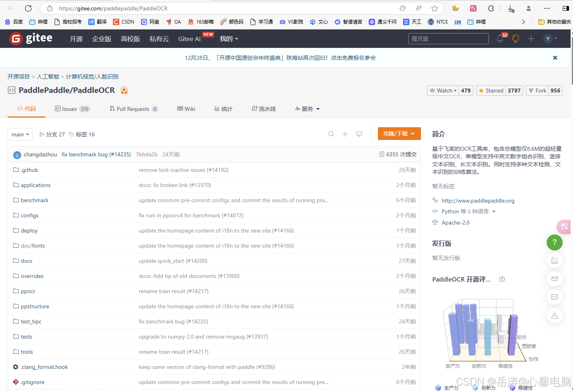Viewport: 573px width, 392px height.
Task: Switch to the 代码 tab
Action: (x=26, y=109)
